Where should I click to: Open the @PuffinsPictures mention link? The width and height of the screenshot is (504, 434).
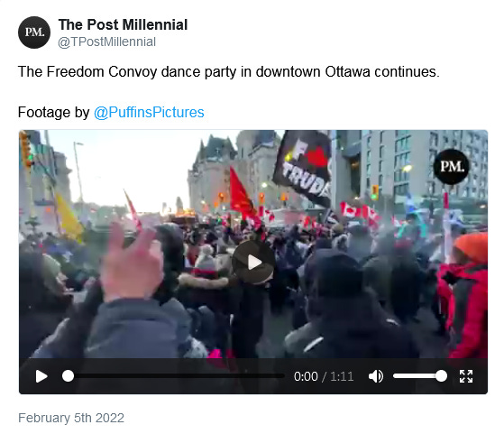(149, 112)
